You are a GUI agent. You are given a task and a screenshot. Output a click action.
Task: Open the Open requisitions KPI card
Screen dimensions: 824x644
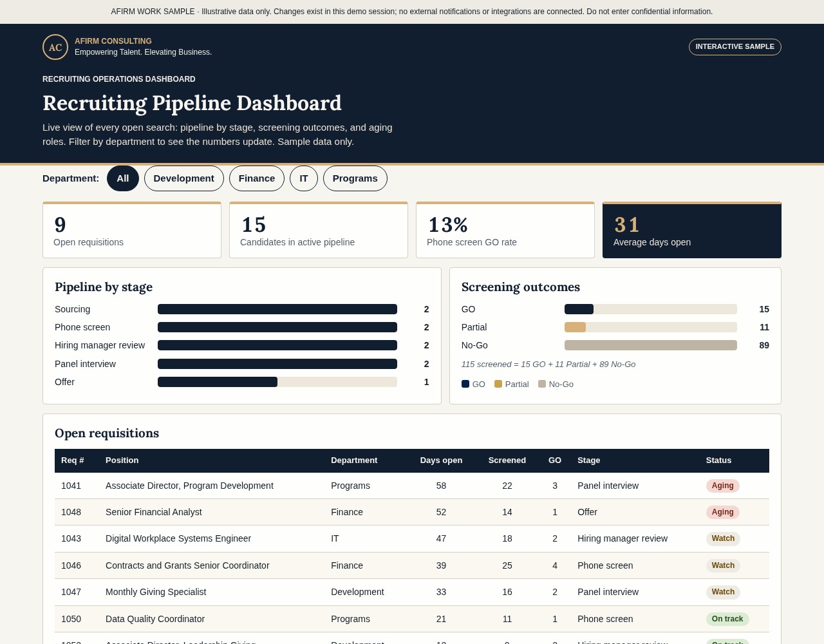132,230
